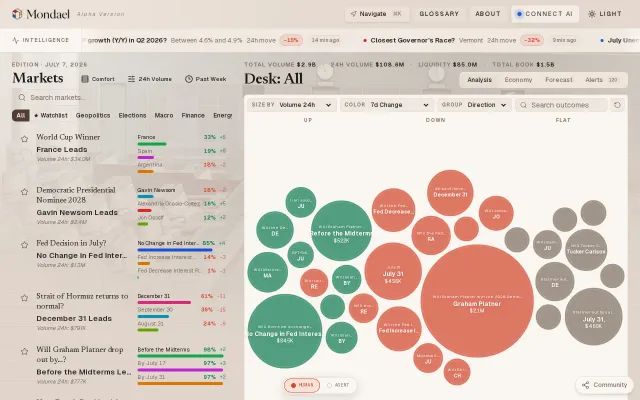Viewport: 640px width, 400px height.
Task: Select the Finance category
Action: (x=193, y=116)
